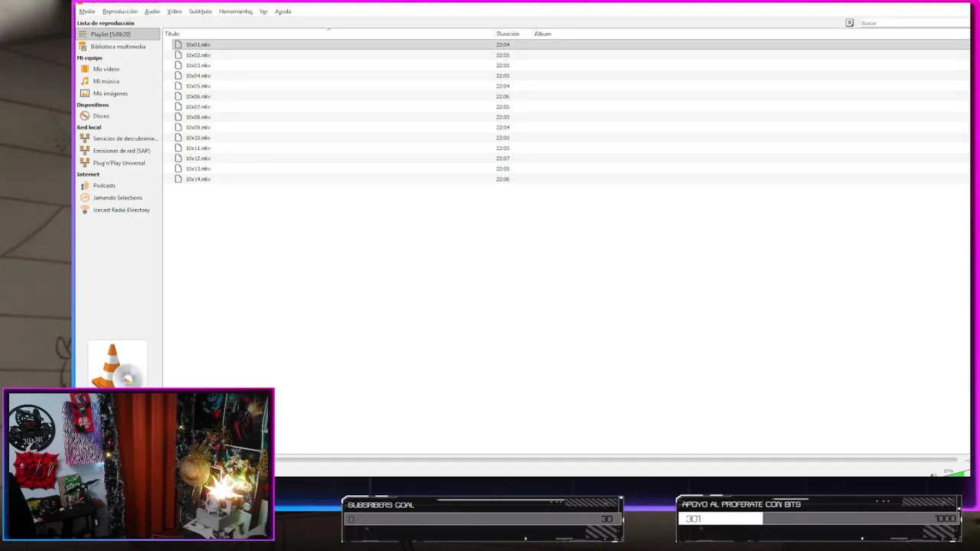Sort by Duración column header
Viewport: 980px width, 551px height.
(x=513, y=34)
